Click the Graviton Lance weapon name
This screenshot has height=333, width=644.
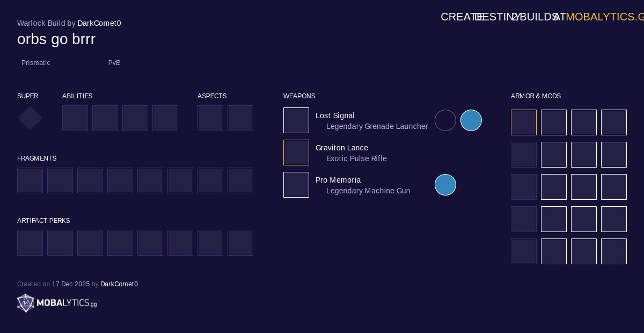pos(342,148)
